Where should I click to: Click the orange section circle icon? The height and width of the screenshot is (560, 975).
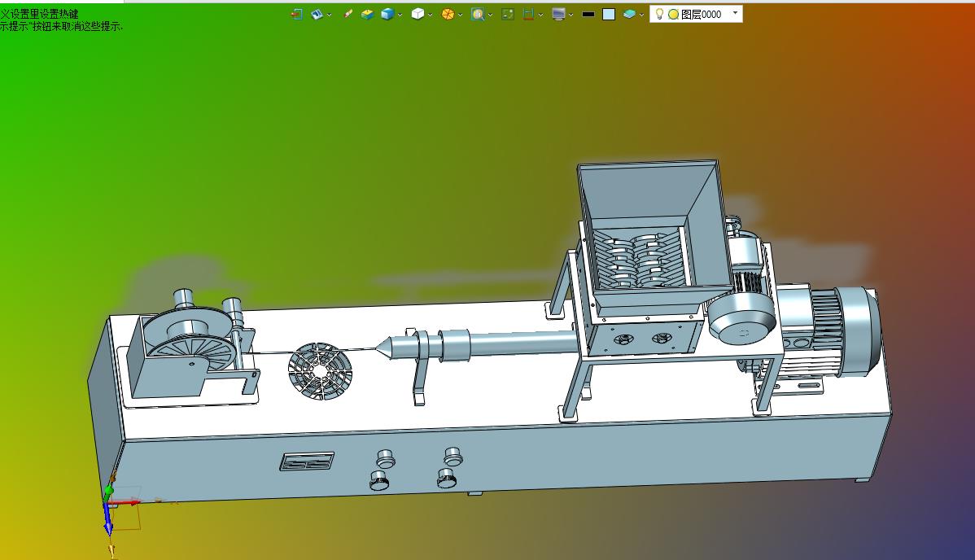coord(448,14)
